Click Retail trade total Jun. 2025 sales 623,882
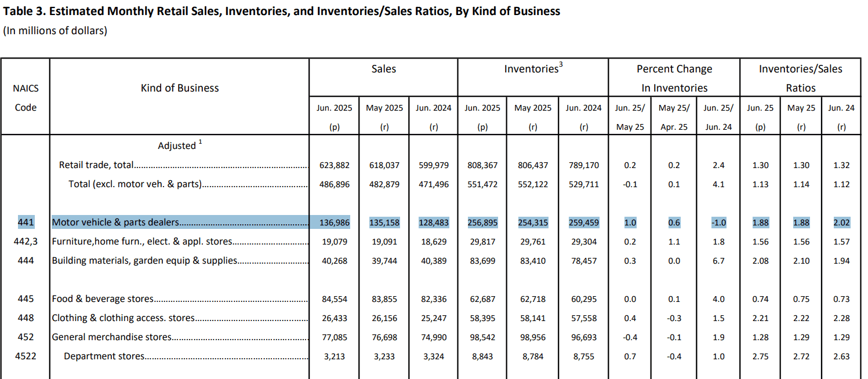Viewport: 868px width, 379px height. click(335, 165)
